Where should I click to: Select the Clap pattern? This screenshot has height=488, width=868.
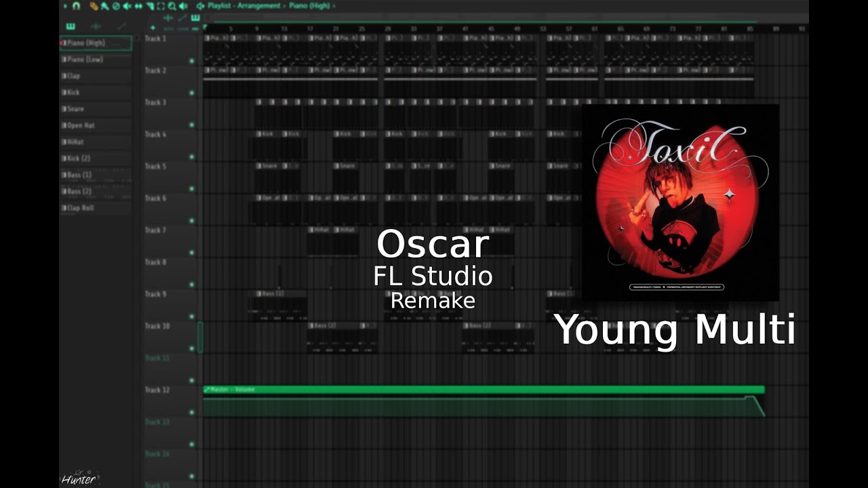click(x=96, y=76)
